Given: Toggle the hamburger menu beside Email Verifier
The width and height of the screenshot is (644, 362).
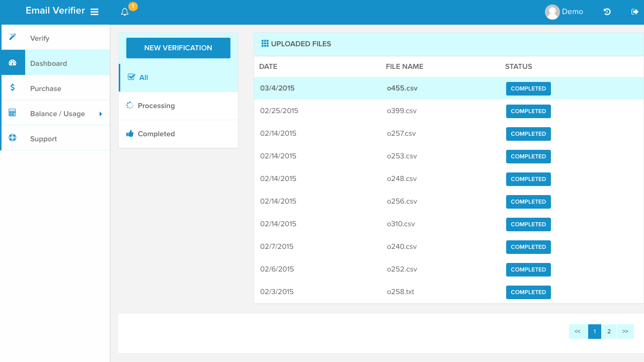Looking at the screenshot, I should 95,11.
